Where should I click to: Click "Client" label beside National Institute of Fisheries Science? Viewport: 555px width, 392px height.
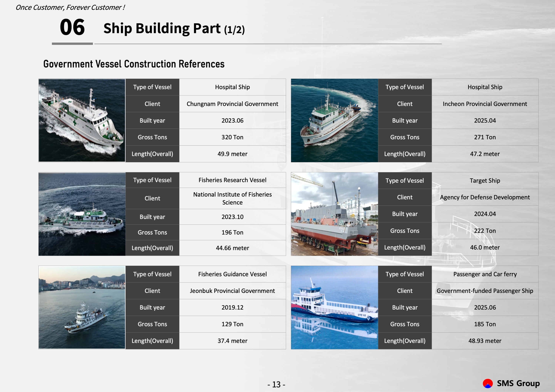click(152, 198)
